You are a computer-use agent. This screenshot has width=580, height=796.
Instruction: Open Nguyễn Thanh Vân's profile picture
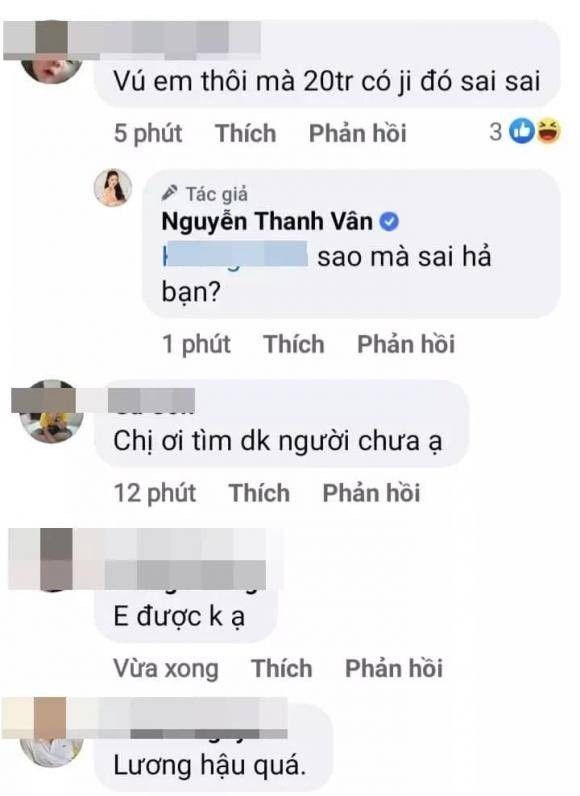[113, 188]
